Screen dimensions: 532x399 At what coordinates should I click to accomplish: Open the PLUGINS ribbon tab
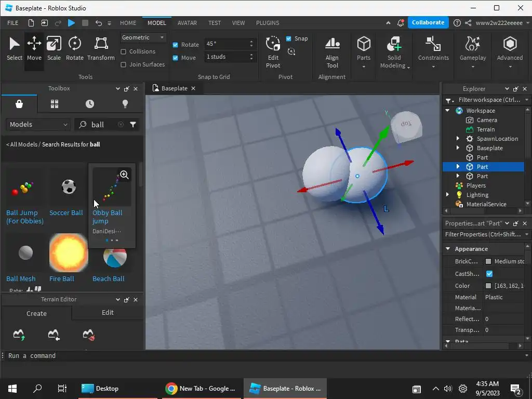coord(268,23)
